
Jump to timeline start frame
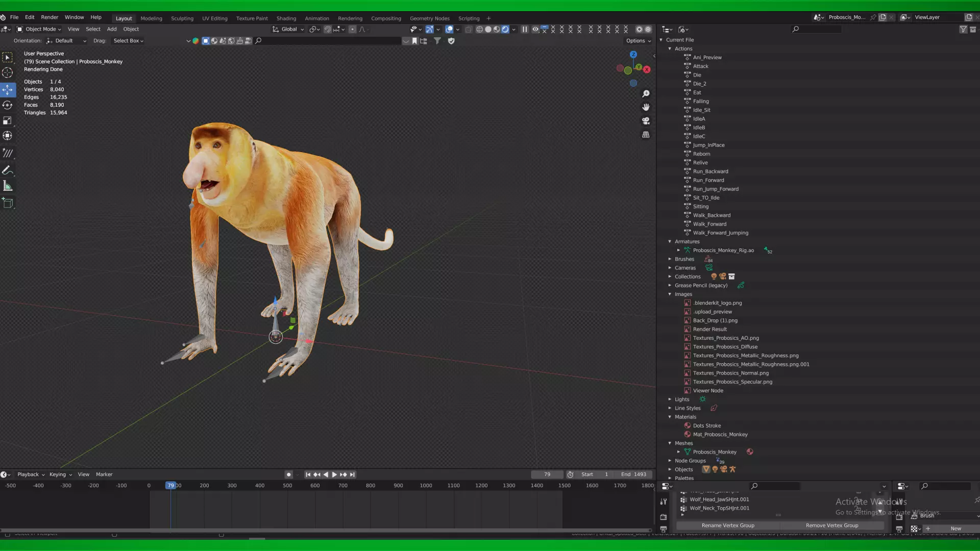(308, 474)
